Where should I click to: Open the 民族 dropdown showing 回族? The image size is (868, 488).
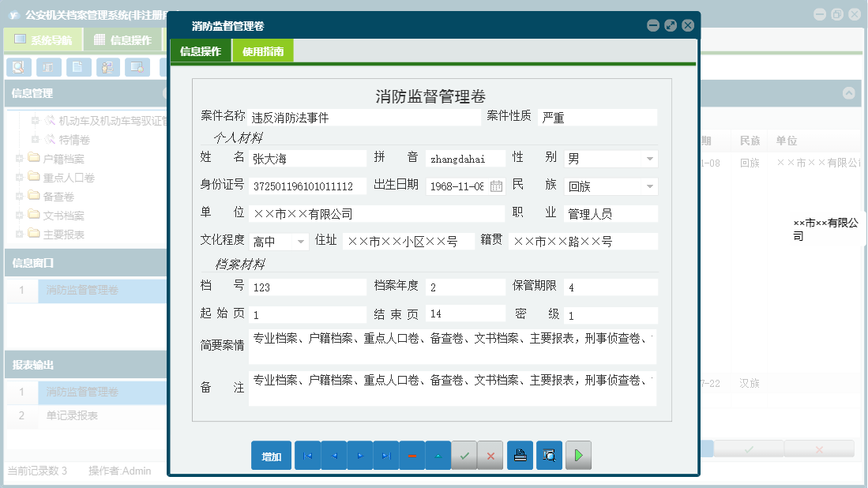coord(649,186)
